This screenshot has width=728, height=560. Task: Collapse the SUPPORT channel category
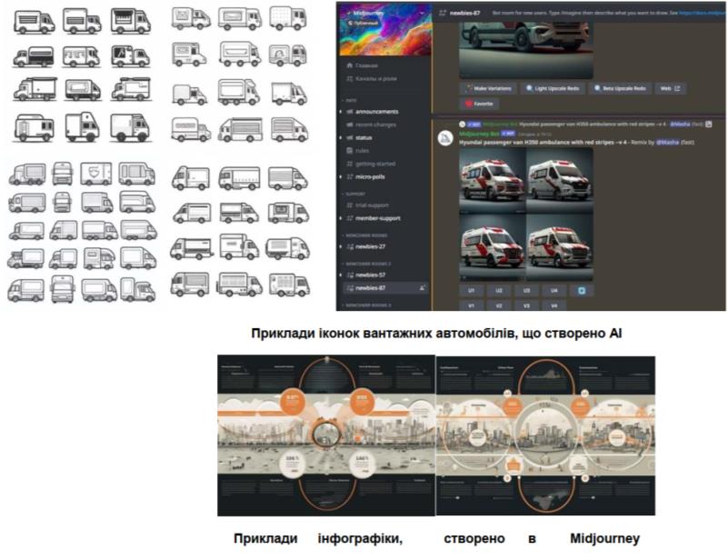(355, 194)
